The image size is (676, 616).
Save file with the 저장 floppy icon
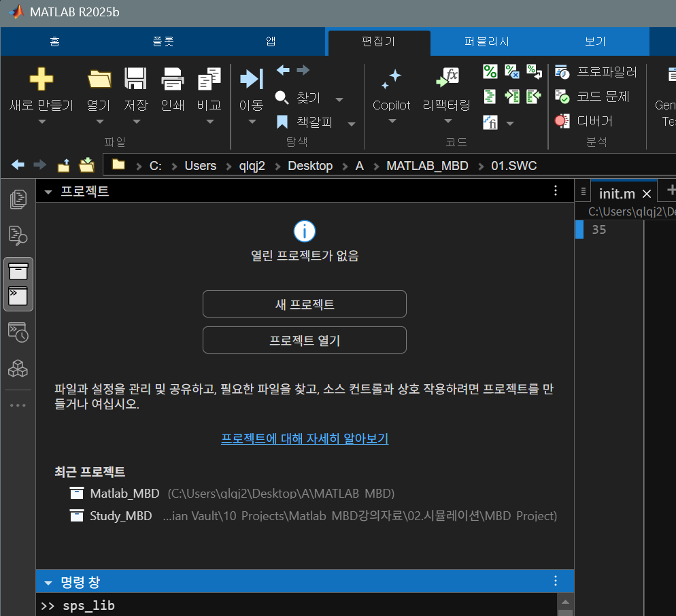click(136, 78)
